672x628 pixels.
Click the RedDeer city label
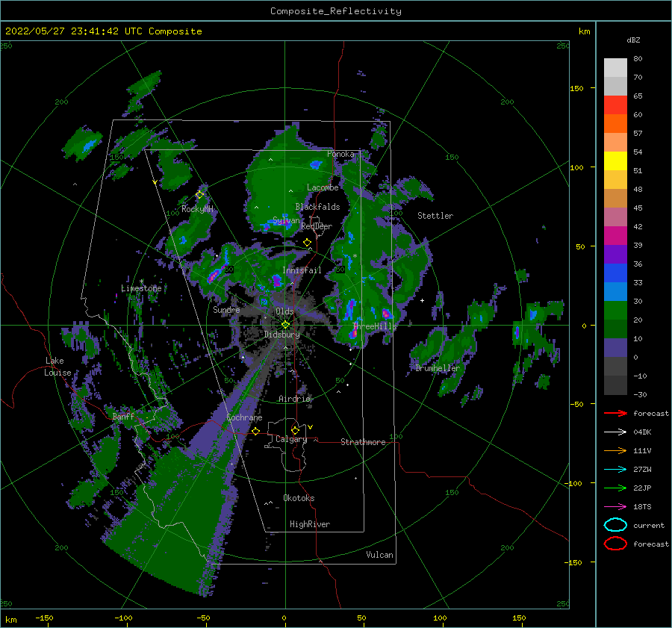317,226
